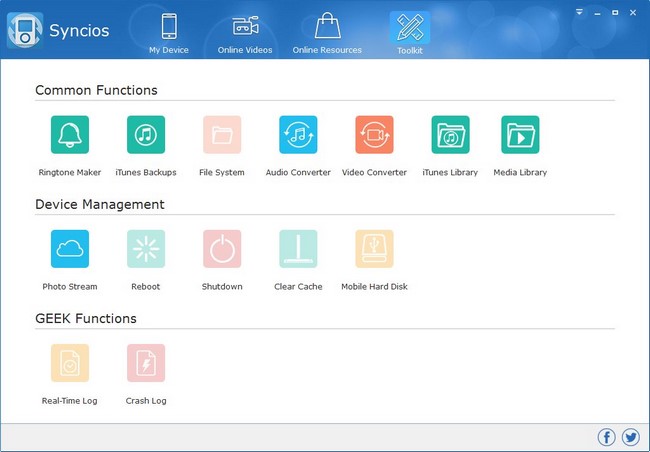
Task: Click the Common Functions heading
Action: pyautogui.click(x=96, y=90)
